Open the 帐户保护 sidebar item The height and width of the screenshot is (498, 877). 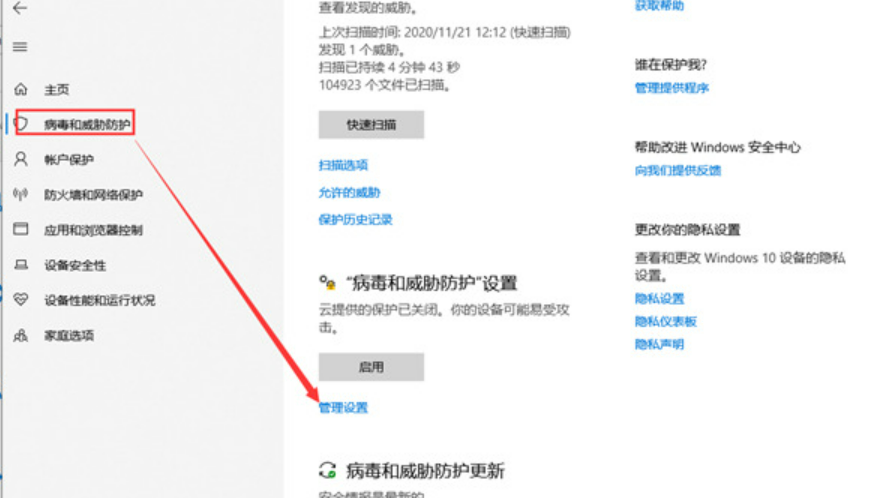tap(69, 160)
